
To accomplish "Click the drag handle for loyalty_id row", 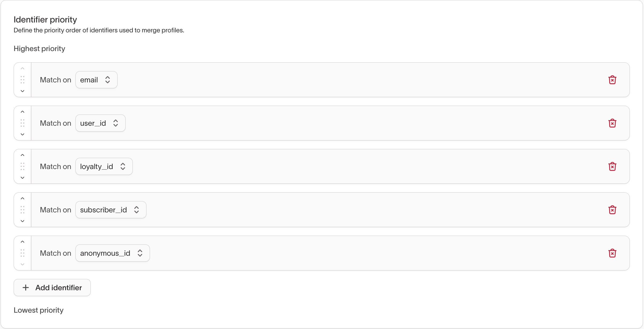I will [x=22, y=166].
